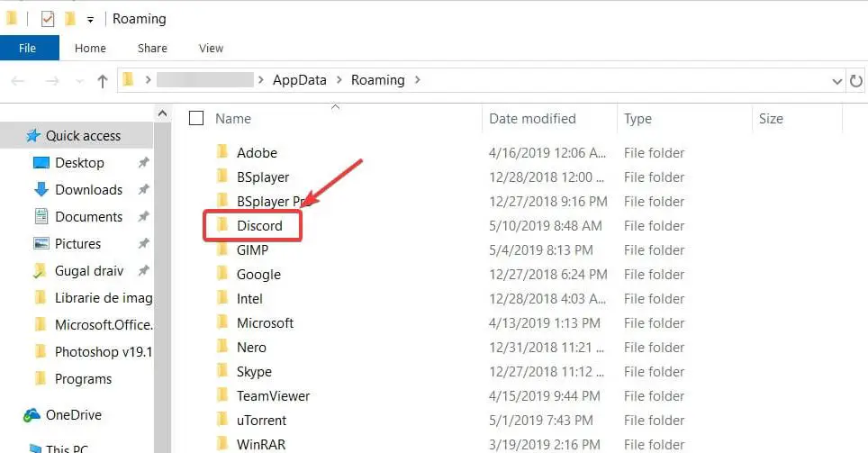This screenshot has width=868, height=453.
Task: Open the Customize Quick Access Toolbar dropdown
Action: point(90,20)
